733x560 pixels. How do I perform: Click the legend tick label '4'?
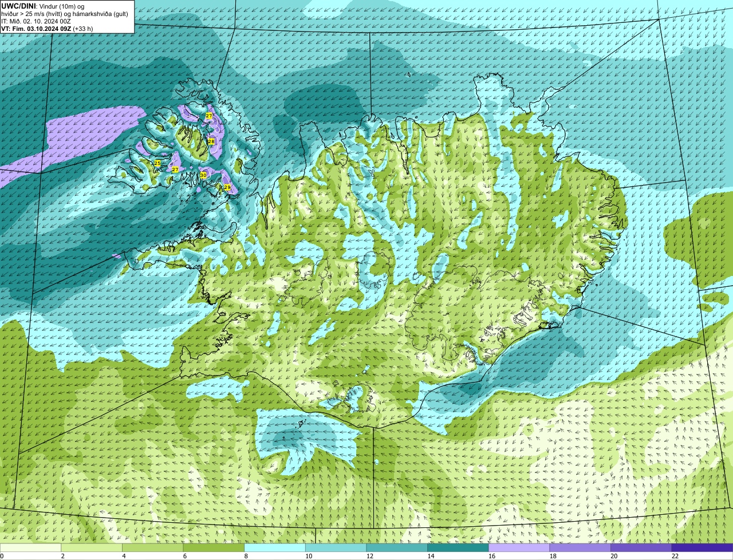click(x=124, y=556)
